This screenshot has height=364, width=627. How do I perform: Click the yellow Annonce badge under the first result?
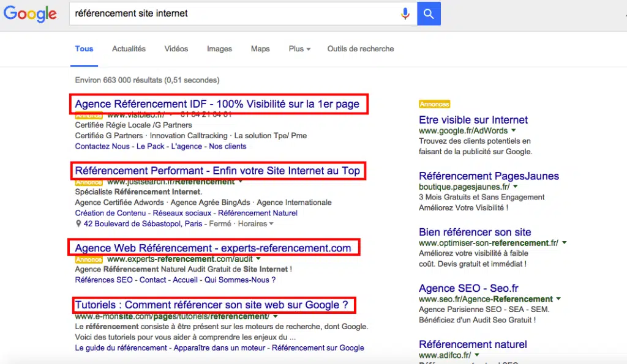(x=88, y=114)
